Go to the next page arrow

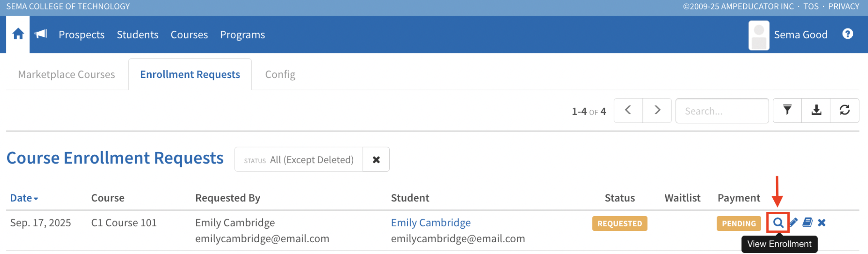point(657,110)
